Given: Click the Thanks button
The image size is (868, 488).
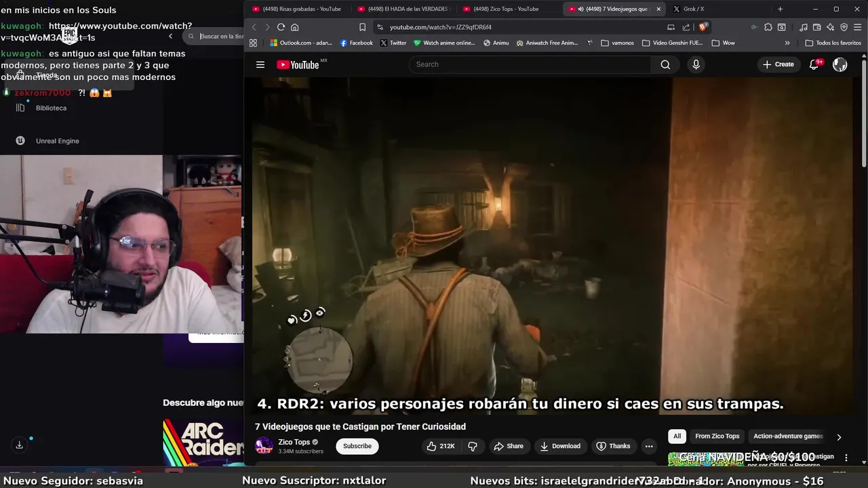Looking at the screenshot, I should 613,446.
